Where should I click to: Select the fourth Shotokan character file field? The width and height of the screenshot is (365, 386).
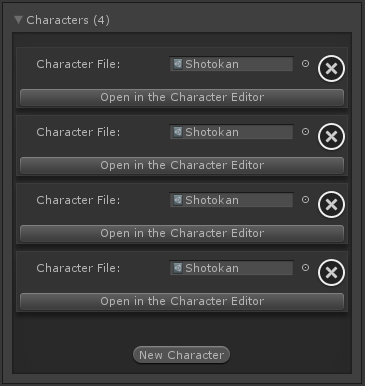click(232, 268)
